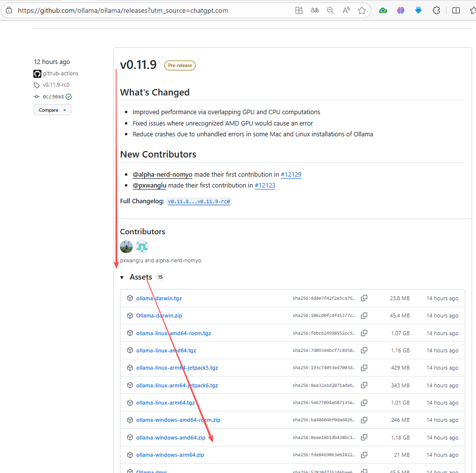The image size is (476, 473).
Task: Copy sha256 of ollama-linux-amd64.tgz
Action: [364, 350]
